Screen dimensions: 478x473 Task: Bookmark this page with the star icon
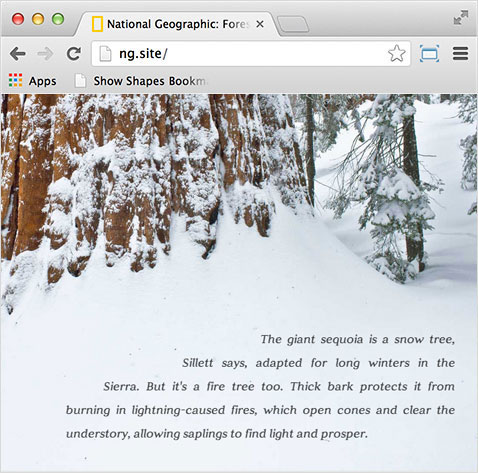397,53
